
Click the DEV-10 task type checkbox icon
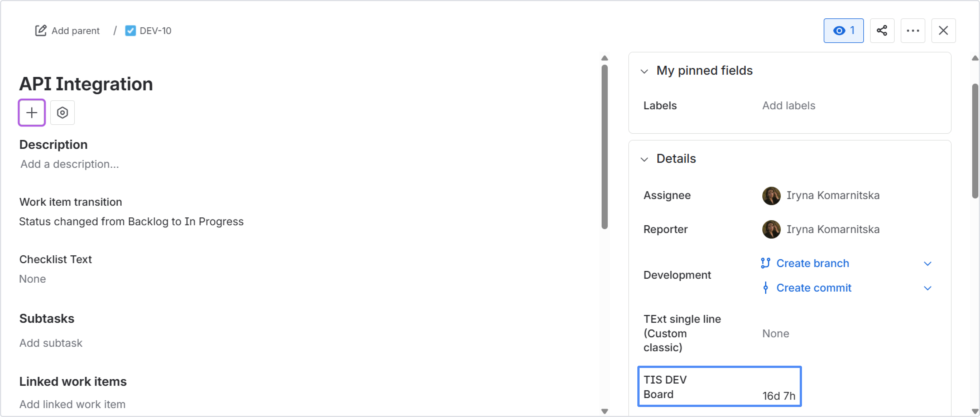[x=130, y=30]
